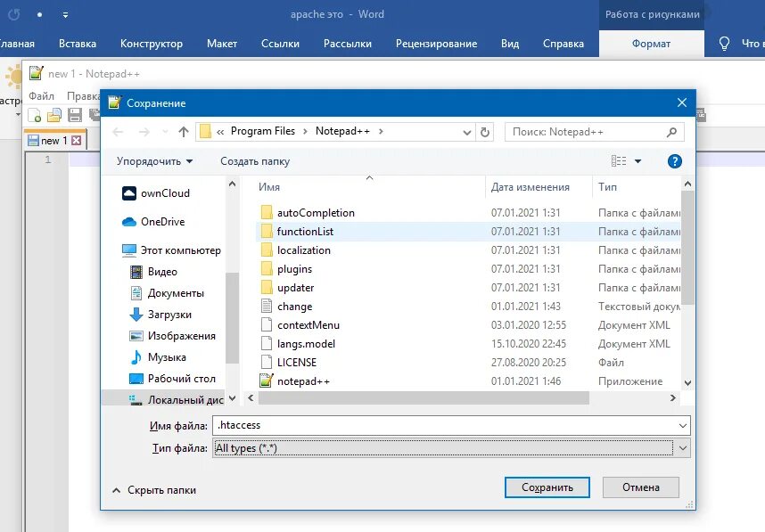This screenshot has width=765, height=532.
Task: Open the Видео folder in sidebar
Action: 153,272
